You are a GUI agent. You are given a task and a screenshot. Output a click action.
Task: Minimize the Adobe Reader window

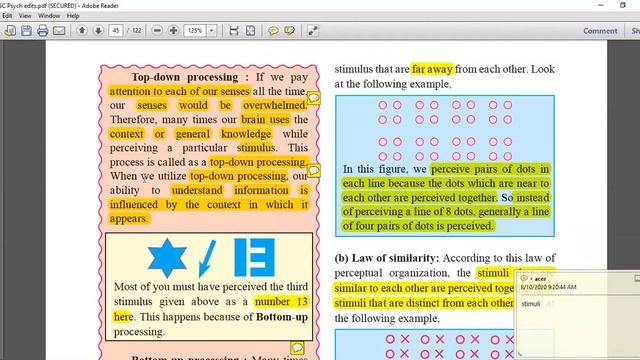tap(600, 5)
